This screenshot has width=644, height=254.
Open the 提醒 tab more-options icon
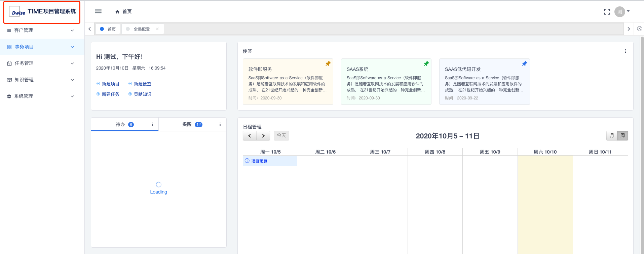220,124
